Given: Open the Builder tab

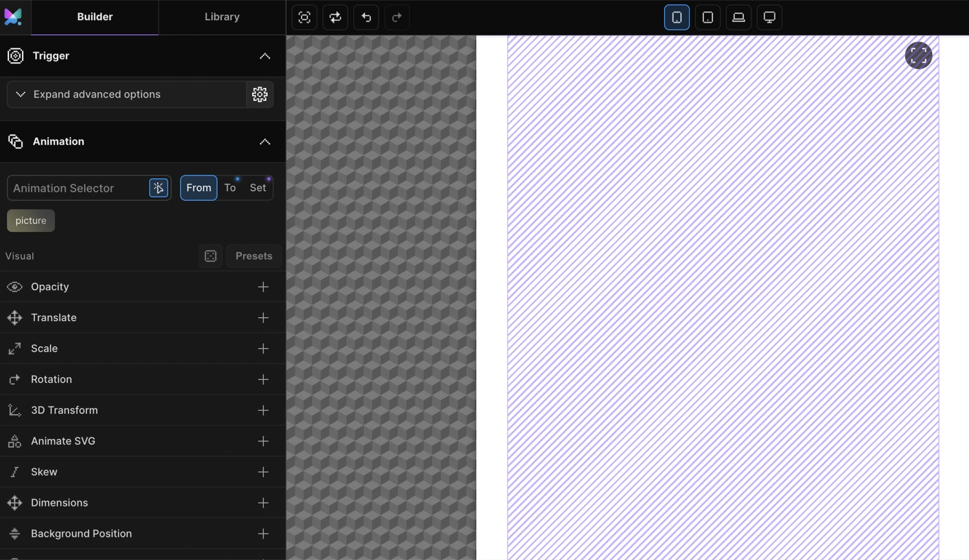Looking at the screenshot, I should click(x=94, y=17).
